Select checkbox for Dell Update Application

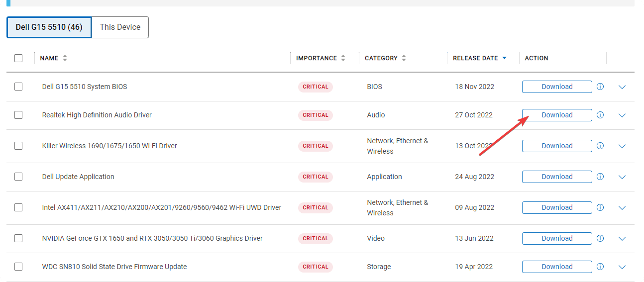(x=18, y=177)
